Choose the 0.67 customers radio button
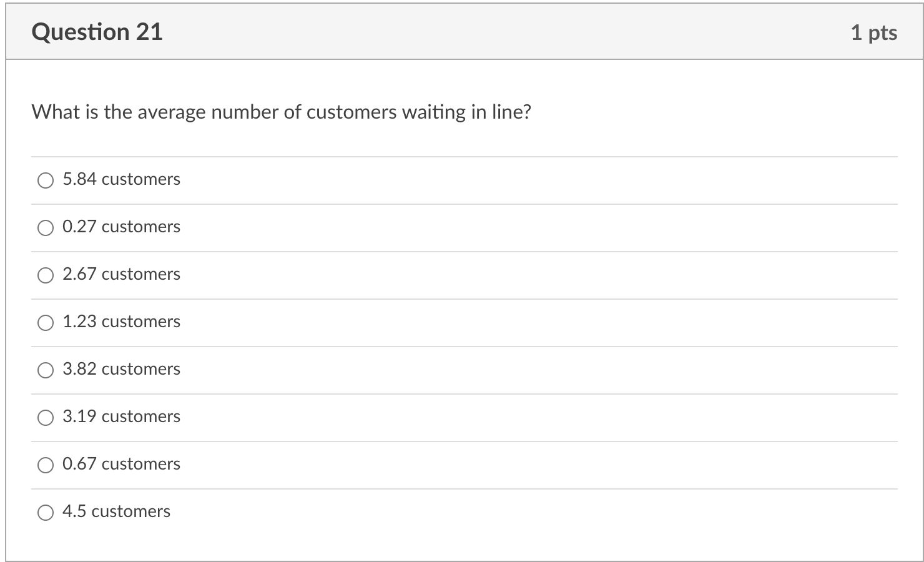The width and height of the screenshot is (924, 562). point(46,465)
